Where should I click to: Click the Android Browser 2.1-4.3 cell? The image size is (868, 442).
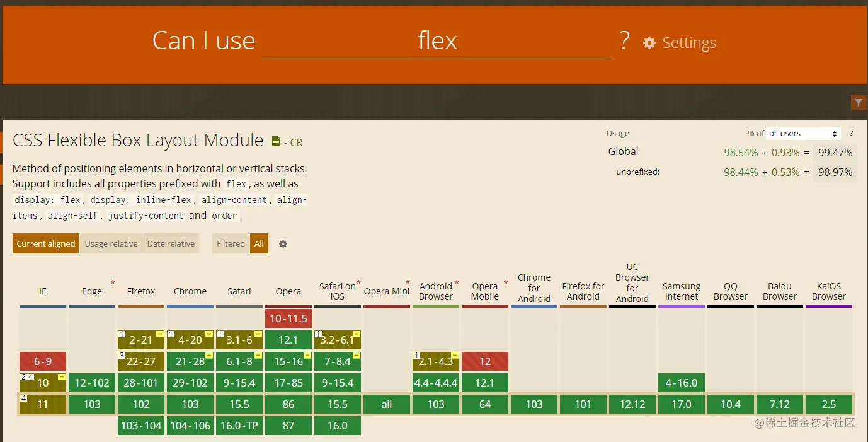436,361
